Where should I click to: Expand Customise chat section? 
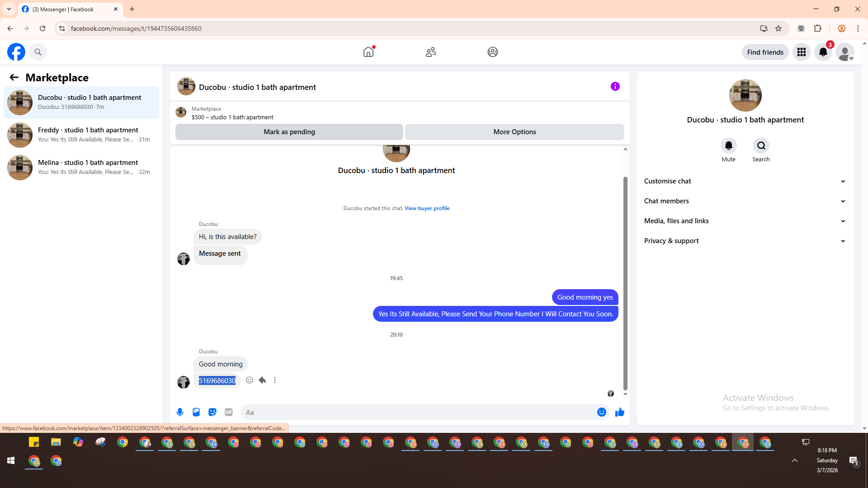pos(745,181)
